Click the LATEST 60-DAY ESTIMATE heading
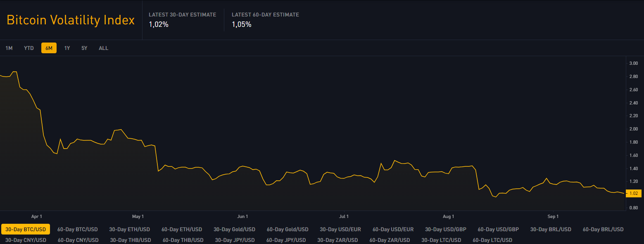 point(265,15)
